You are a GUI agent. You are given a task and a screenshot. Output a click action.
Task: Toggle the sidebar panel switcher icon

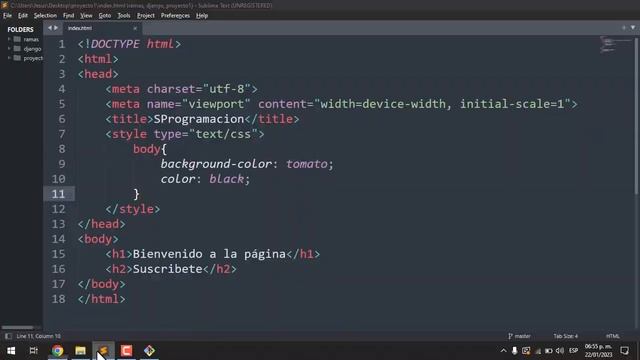click(8, 336)
